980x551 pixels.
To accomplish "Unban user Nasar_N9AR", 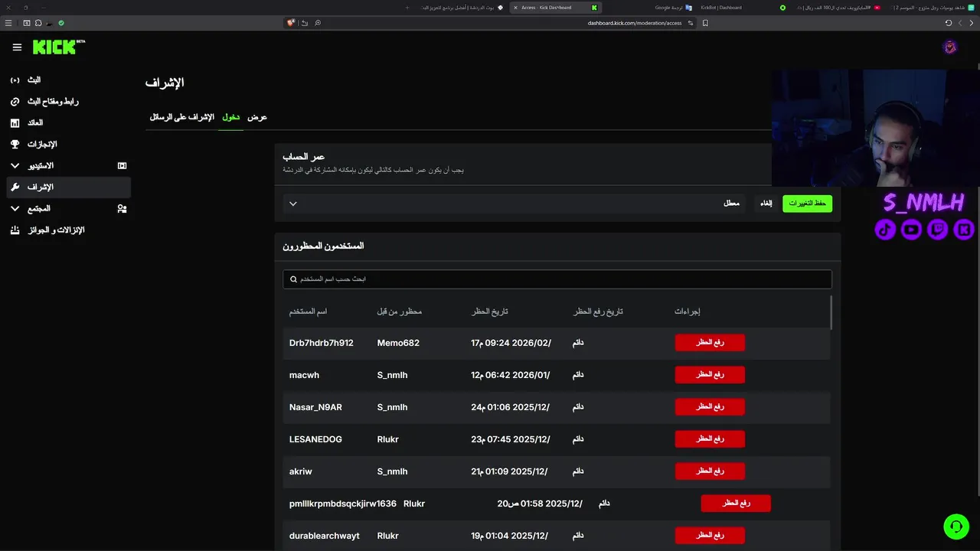I will (x=710, y=407).
